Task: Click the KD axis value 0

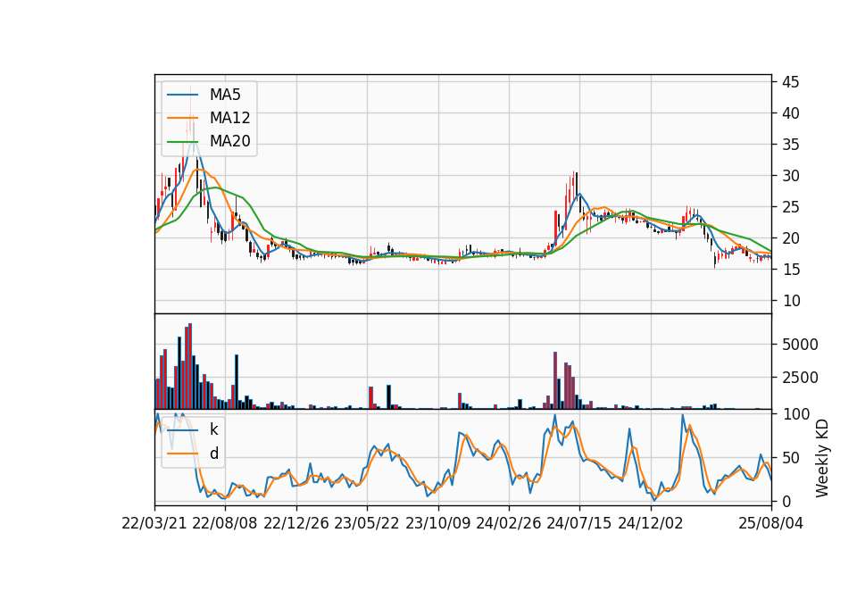Action: click(x=786, y=501)
